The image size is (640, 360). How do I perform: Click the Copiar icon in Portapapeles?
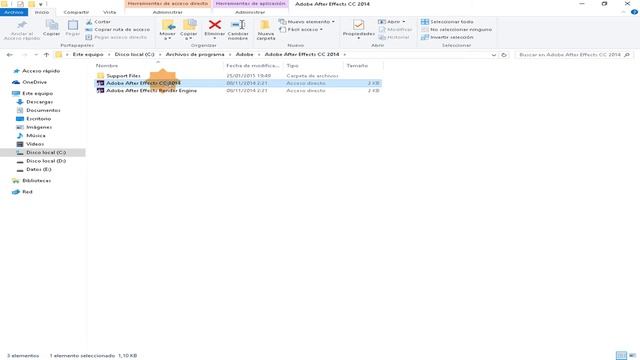[x=51, y=24]
